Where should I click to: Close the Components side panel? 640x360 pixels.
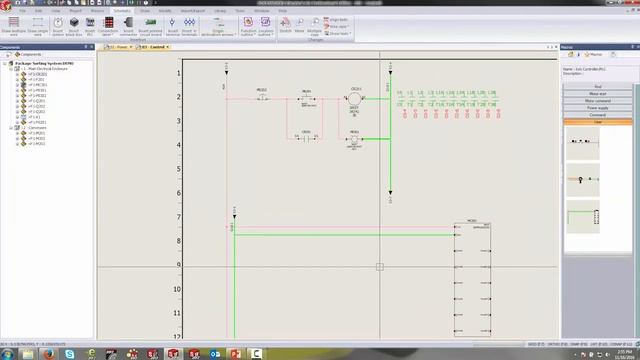pos(91,47)
